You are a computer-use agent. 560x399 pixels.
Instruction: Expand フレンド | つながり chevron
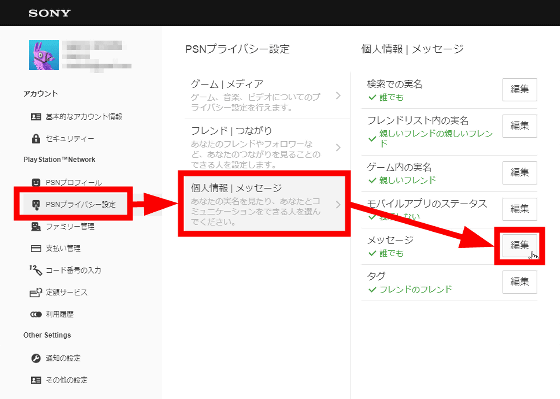pyautogui.click(x=338, y=147)
